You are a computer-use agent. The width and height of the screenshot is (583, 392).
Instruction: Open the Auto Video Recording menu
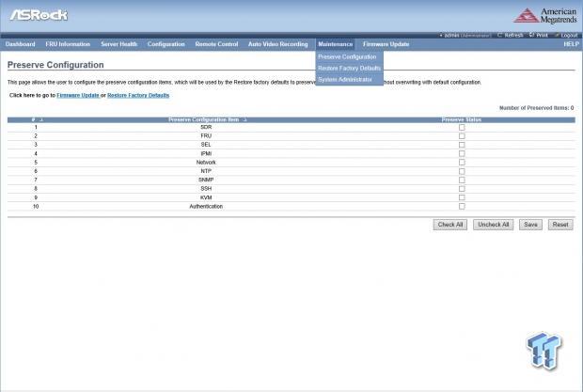[277, 44]
